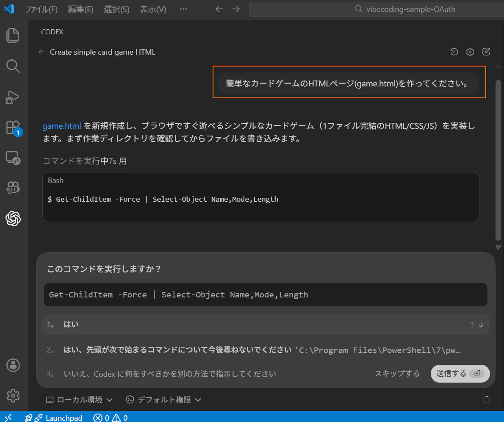Open Codex task history icon
This screenshot has width=504, height=422.
pyautogui.click(x=454, y=51)
